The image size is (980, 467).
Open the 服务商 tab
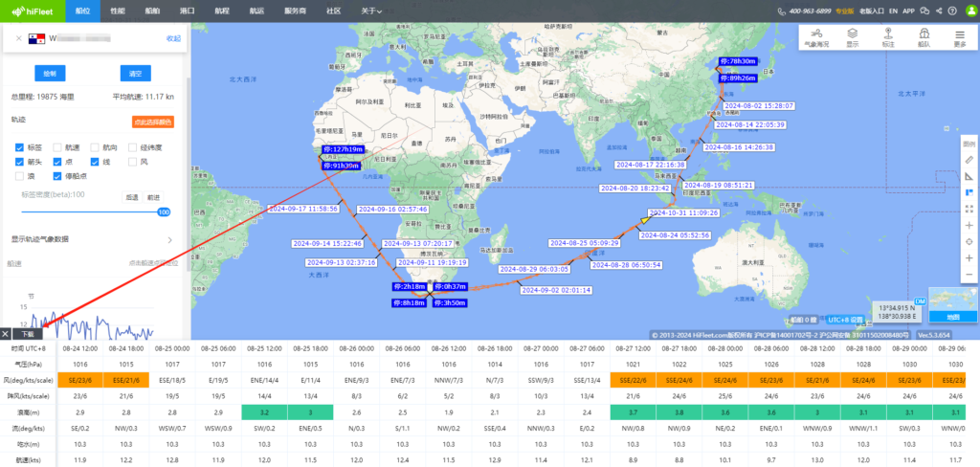coord(295,11)
